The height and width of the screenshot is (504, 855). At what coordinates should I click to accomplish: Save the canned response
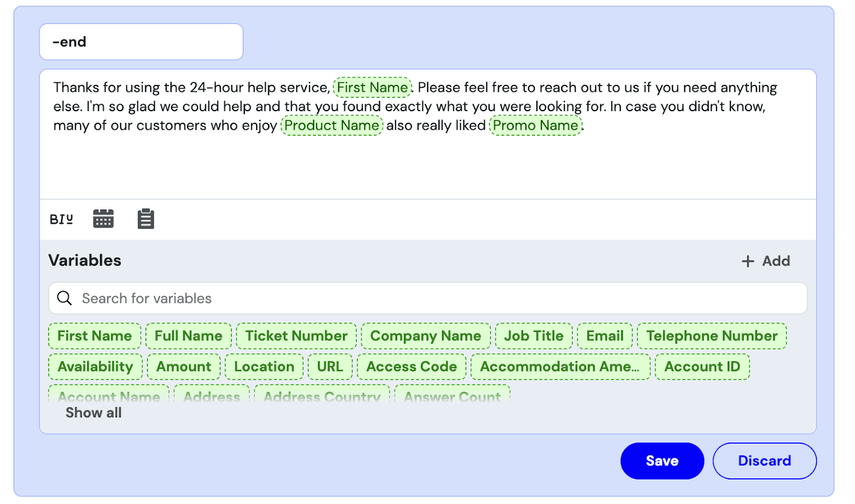[662, 461]
